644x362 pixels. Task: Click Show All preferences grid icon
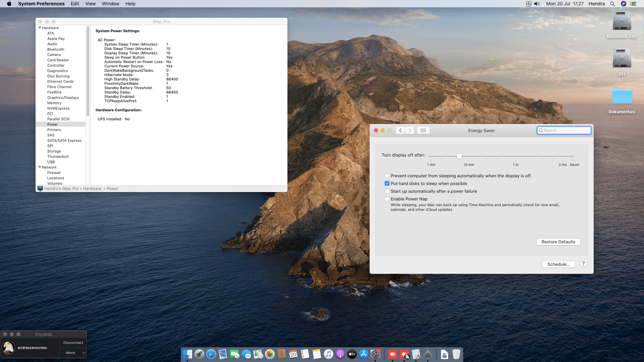(423, 130)
